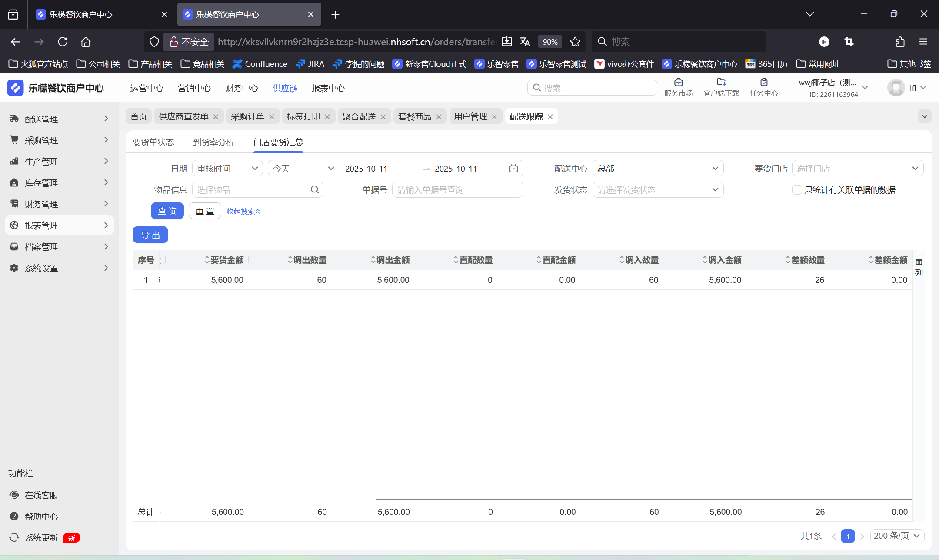The height and width of the screenshot is (560, 939).
Task: Open the 财务中心 top menu
Action: [241, 88]
